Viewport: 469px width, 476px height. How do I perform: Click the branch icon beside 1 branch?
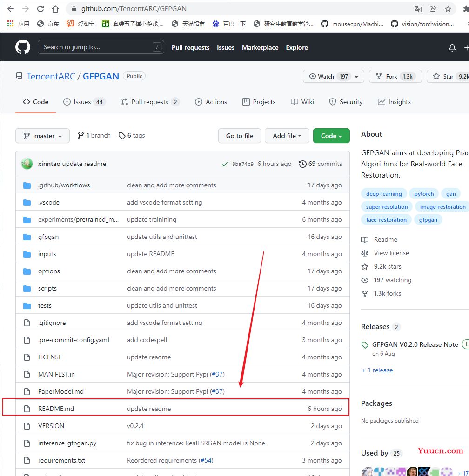click(80, 136)
